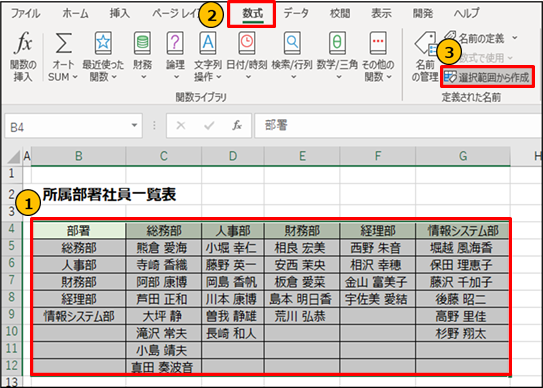Image resolution: width=543 pixels, height=388 pixels.
Task: Open 名前の管理 tag icon
Action: (425, 44)
